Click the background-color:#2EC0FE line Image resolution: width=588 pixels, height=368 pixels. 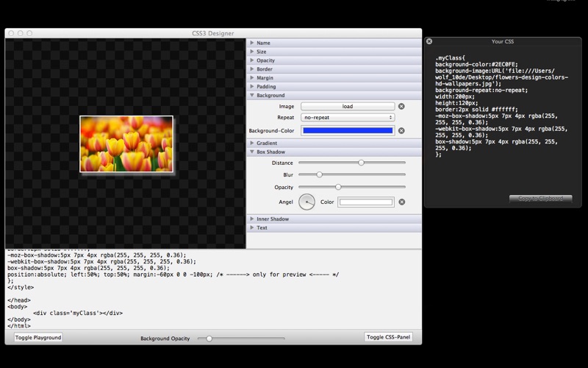476,64
